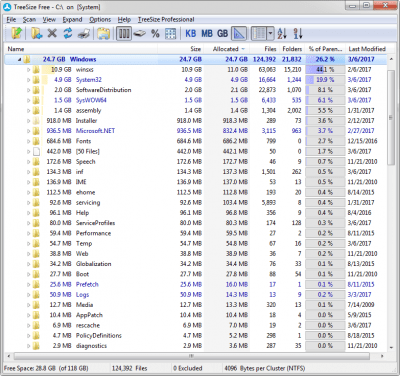The width and height of the screenshot is (400, 376).
Task: Expand the winsxs folder node
Action: click(x=29, y=70)
